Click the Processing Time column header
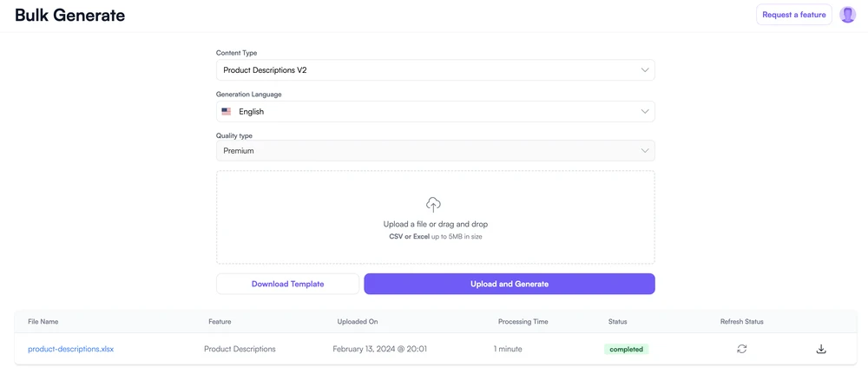 click(x=523, y=322)
